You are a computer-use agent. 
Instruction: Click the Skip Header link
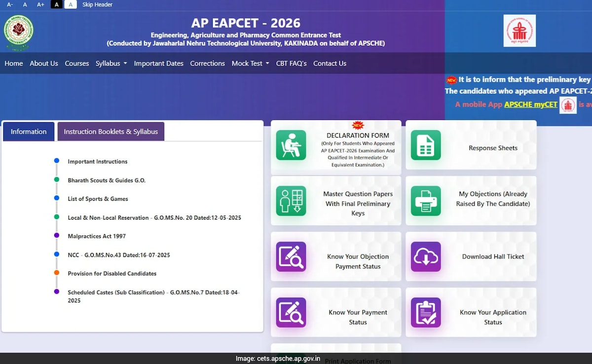point(97,4)
